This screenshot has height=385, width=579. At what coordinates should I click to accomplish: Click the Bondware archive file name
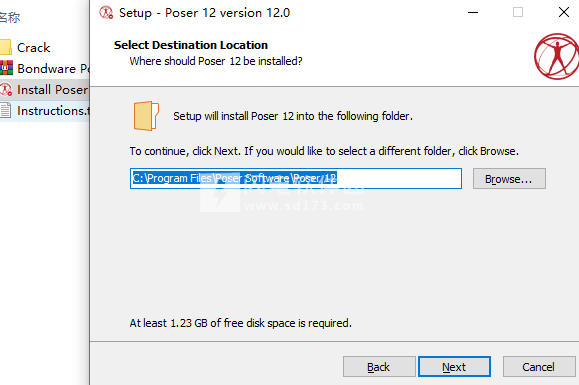pos(53,69)
